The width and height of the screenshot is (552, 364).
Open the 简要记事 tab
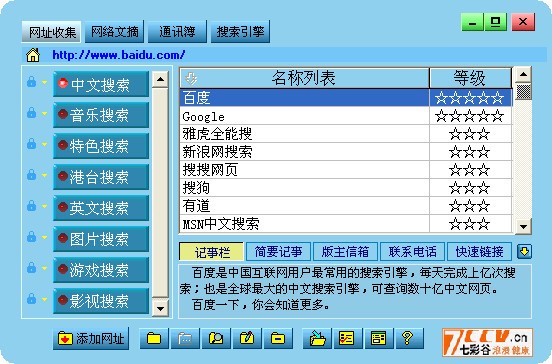[278, 252]
